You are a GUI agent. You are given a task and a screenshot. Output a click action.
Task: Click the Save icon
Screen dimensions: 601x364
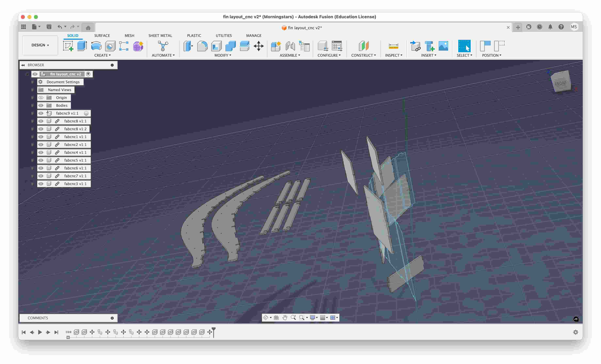[x=49, y=27]
